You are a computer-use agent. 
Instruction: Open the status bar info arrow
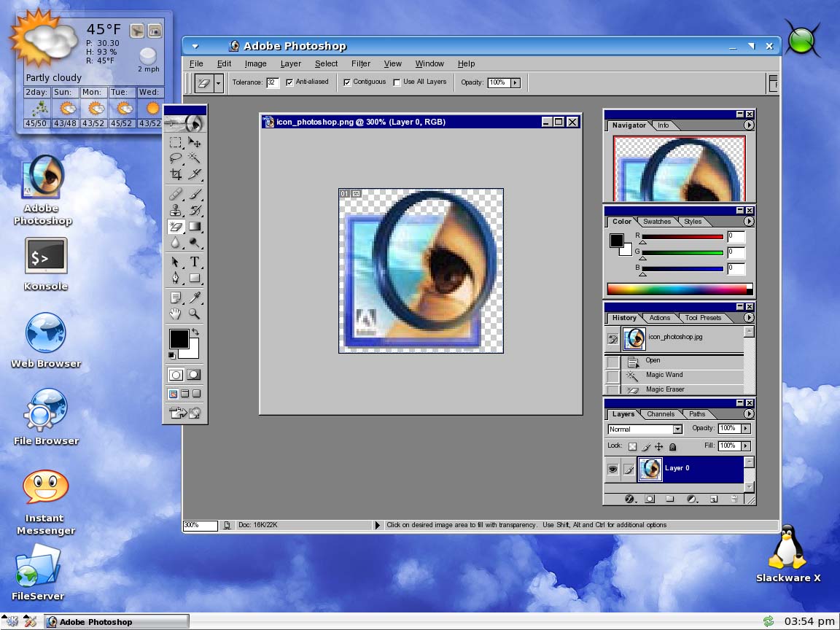pyautogui.click(x=377, y=526)
